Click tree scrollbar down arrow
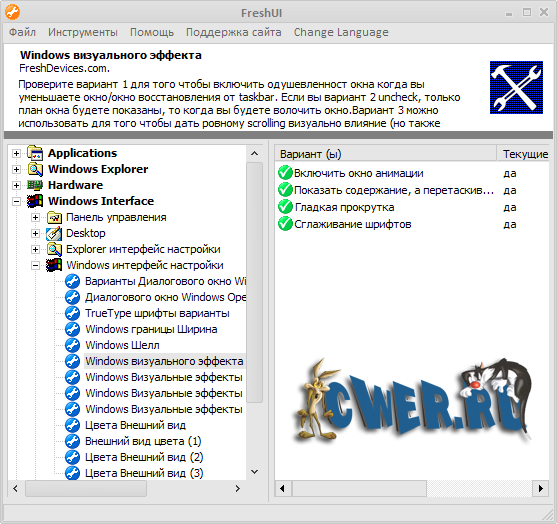The width and height of the screenshot is (557, 524). tap(254, 472)
